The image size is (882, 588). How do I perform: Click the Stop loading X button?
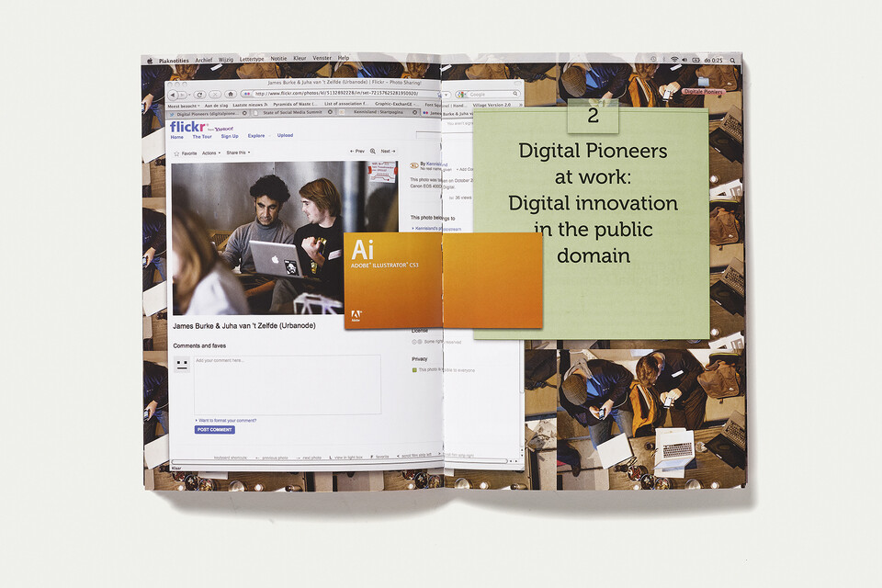214,94
